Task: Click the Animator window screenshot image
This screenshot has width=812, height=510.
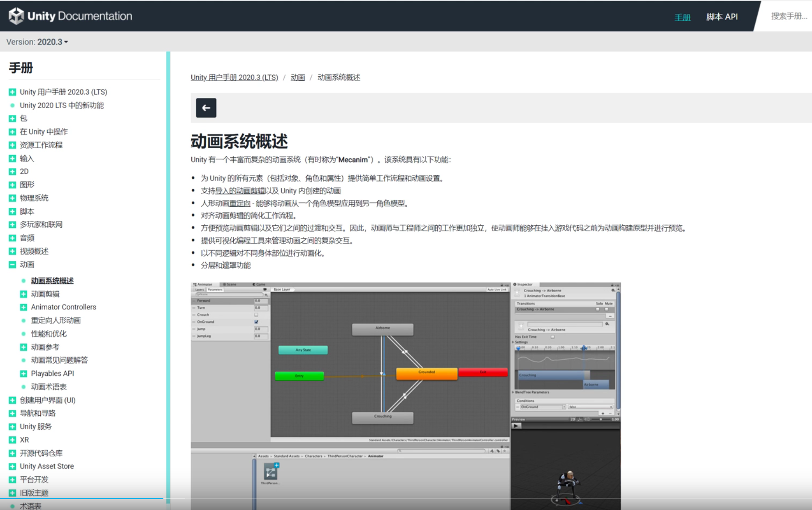Action: pyautogui.click(x=406, y=396)
